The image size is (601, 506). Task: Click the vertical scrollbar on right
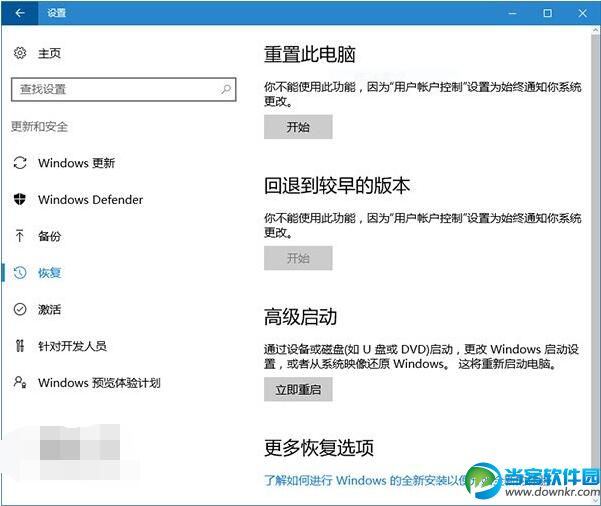[x=596, y=264]
